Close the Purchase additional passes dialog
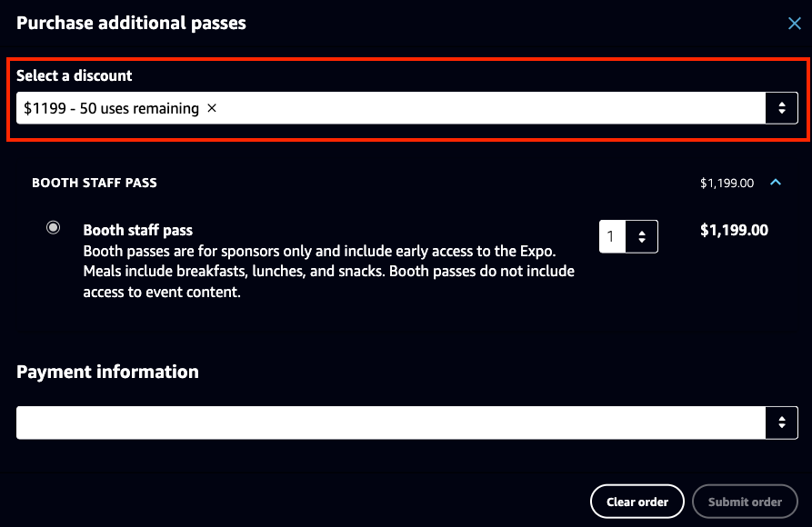812x527 pixels. click(794, 24)
